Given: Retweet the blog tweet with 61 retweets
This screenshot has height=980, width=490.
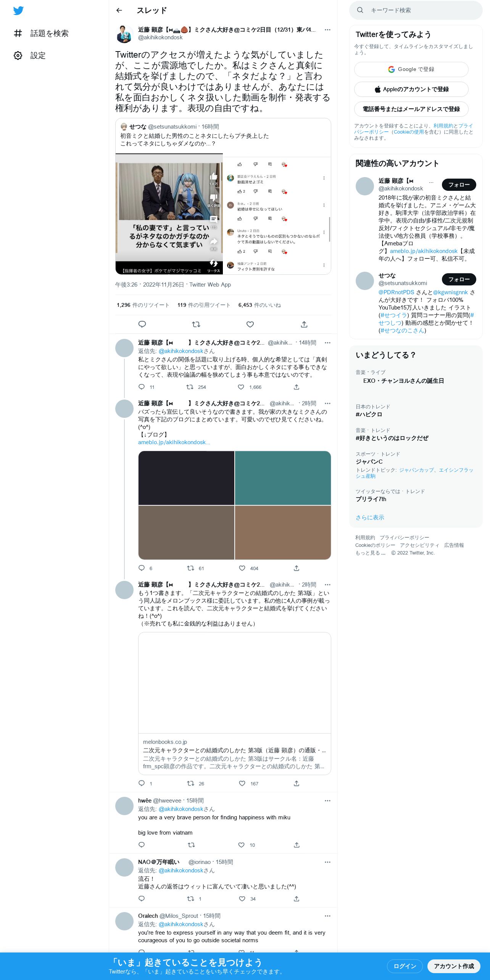Looking at the screenshot, I should coord(190,568).
